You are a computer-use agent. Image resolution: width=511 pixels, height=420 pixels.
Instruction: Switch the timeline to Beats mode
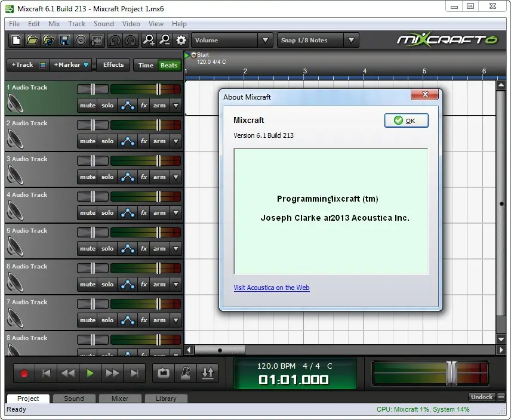(x=169, y=65)
